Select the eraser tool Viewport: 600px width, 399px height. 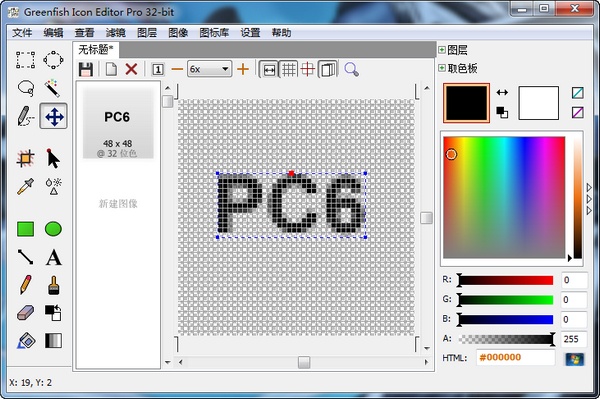[x=26, y=313]
